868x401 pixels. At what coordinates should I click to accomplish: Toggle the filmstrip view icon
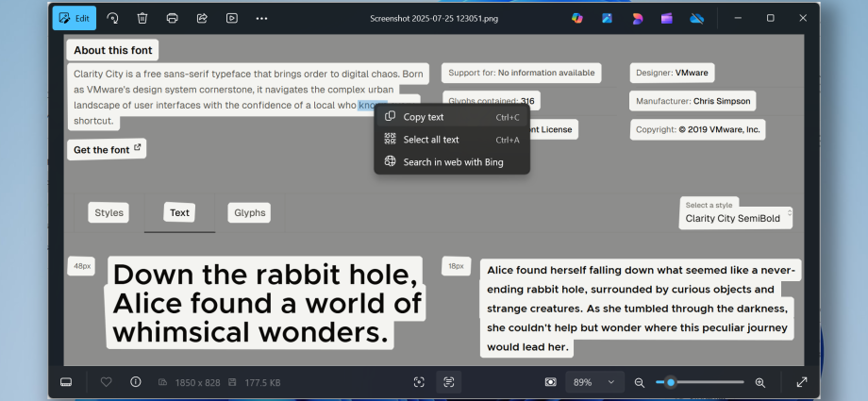pyautogui.click(x=66, y=382)
